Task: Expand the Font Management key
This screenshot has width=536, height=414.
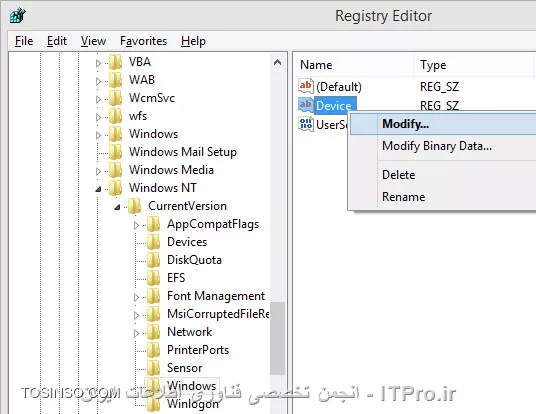Action: tap(136, 297)
